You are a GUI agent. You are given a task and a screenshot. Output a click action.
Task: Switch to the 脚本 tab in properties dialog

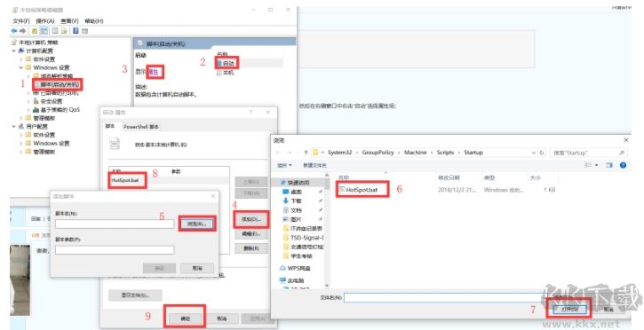coord(109,126)
